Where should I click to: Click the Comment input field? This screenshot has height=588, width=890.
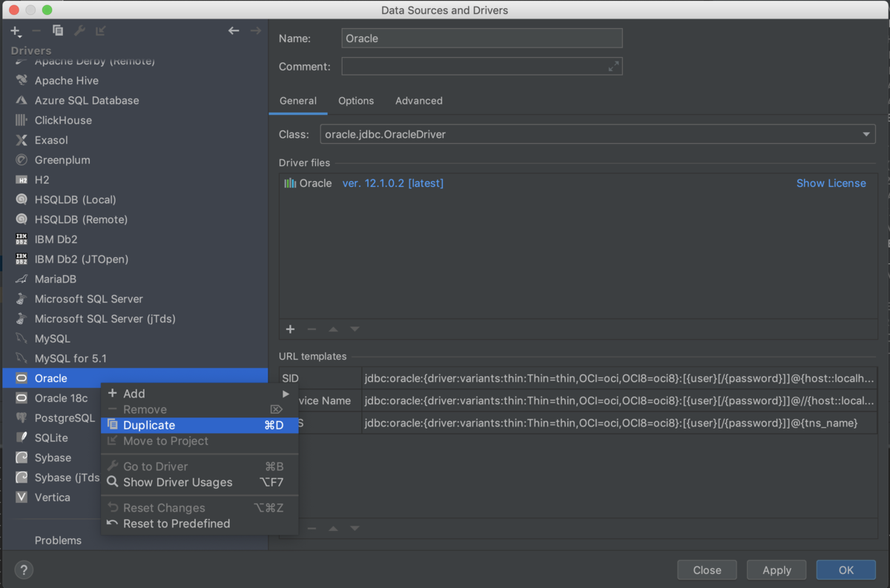(x=482, y=67)
